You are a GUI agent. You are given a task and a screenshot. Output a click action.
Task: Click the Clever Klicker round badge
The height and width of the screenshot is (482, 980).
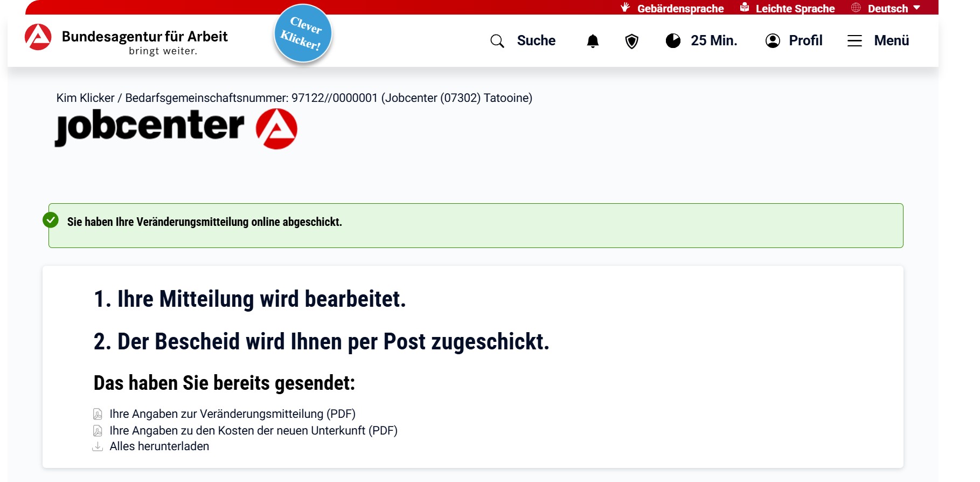point(302,33)
